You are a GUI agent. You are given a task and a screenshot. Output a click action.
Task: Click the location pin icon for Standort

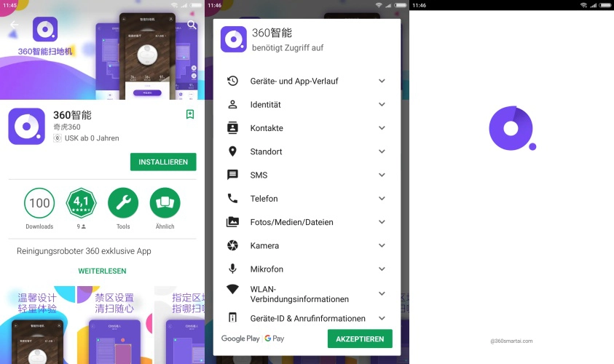click(232, 151)
